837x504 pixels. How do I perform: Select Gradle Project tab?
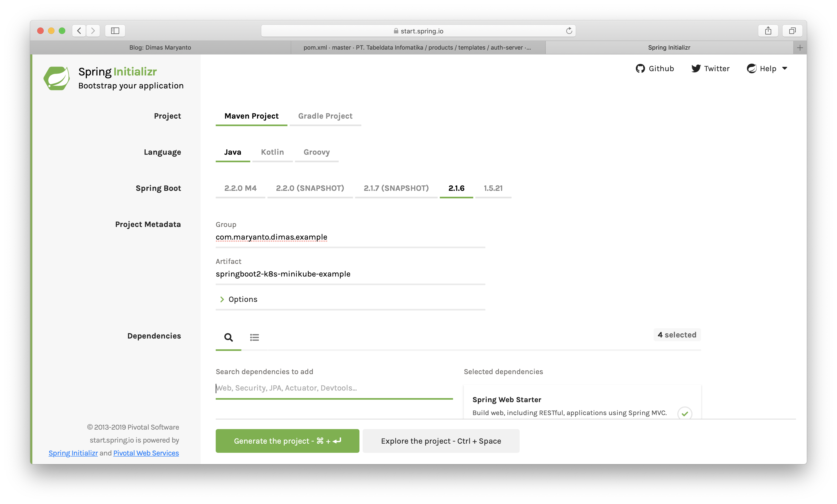click(325, 115)
